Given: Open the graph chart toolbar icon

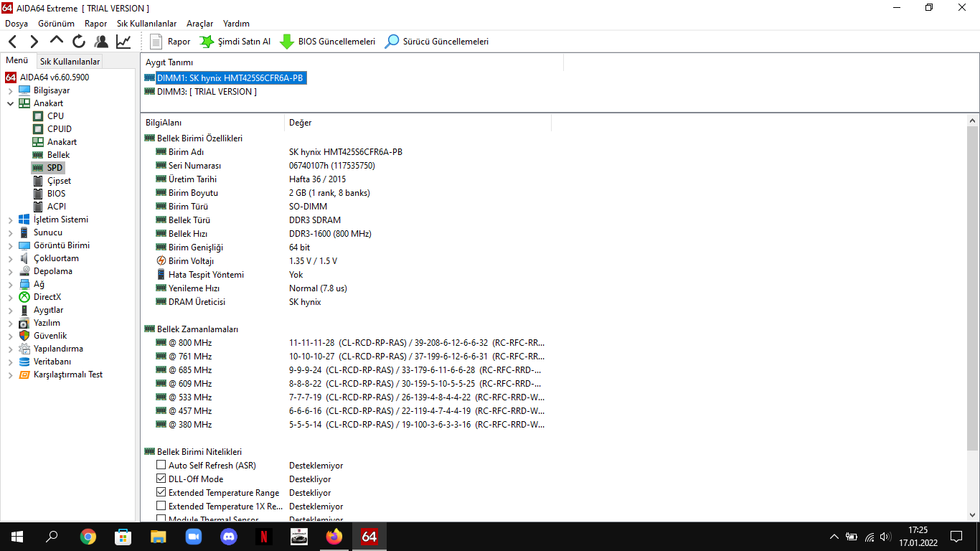Looking at the screenshot, I should (123, 42).
